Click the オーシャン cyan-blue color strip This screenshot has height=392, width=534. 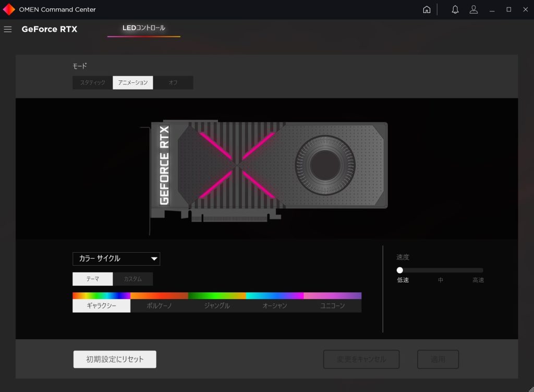point(275,296)
